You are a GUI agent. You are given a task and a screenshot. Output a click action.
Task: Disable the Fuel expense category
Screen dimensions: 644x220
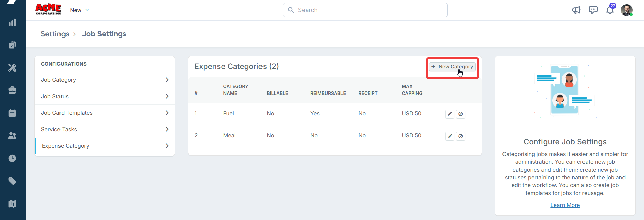[x=461, y=114]
